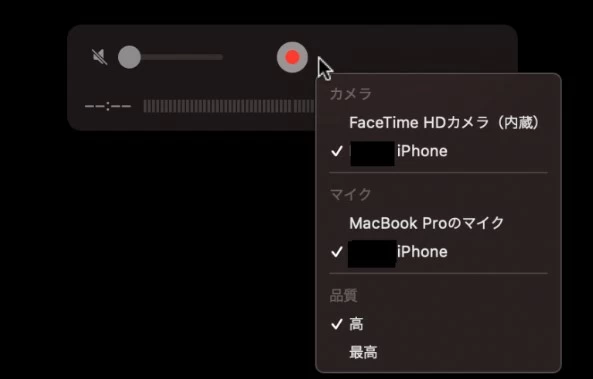
Task: Click the volume slider knob
Action: (129, 57)
